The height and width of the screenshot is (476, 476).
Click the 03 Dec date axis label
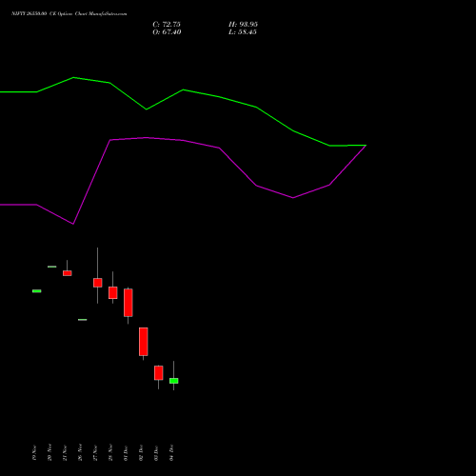(156, 453)
